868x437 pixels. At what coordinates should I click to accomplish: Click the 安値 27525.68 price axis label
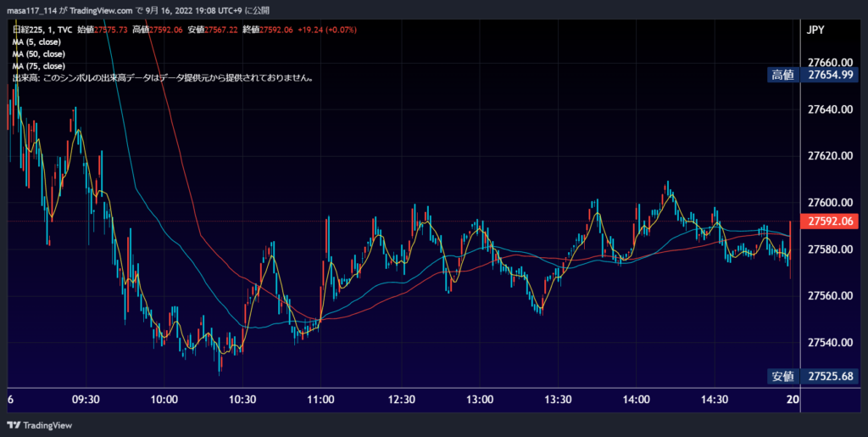(x=813, y=376)
